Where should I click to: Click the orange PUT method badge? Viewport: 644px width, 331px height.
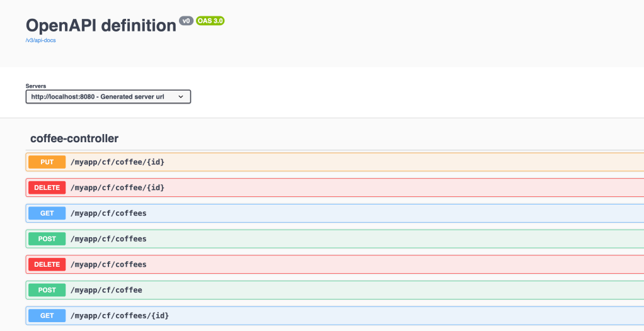tap(47, 162)
